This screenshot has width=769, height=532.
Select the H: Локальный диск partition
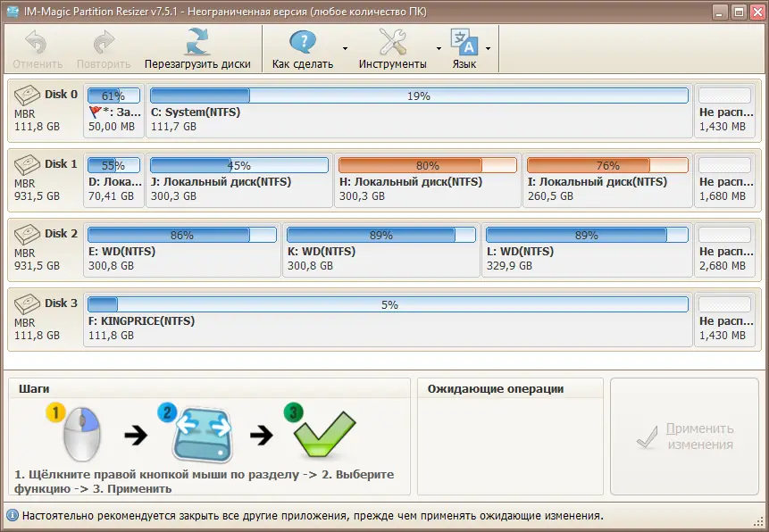coord(428,180)
